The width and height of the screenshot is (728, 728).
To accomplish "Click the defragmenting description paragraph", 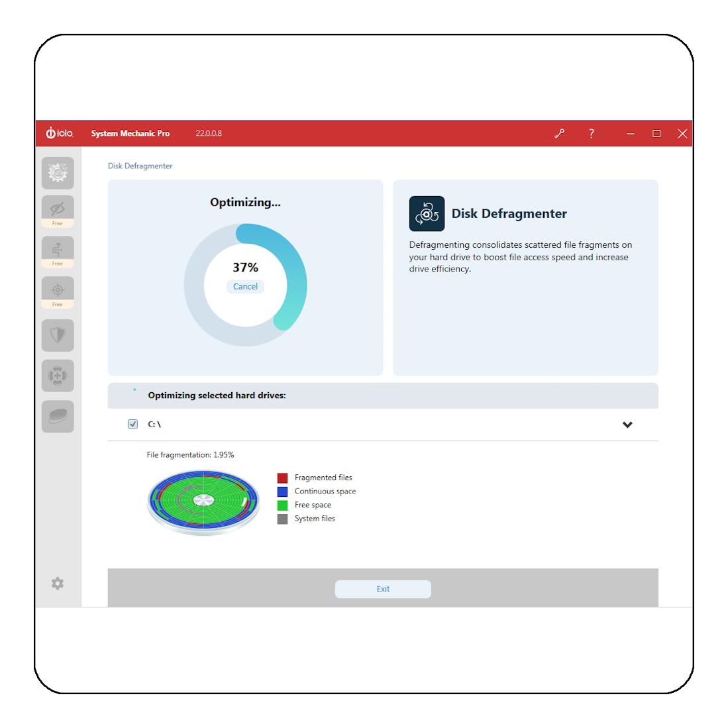I will [x=521, y=257].
